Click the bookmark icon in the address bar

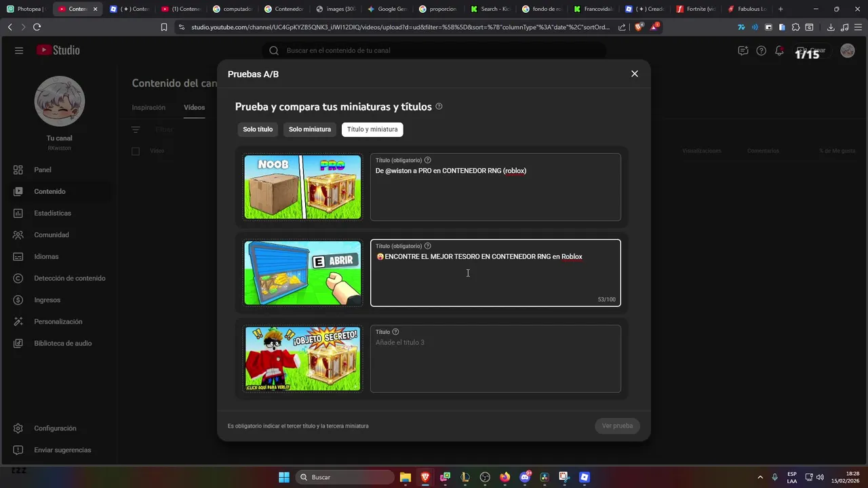(x=163, y=27)
